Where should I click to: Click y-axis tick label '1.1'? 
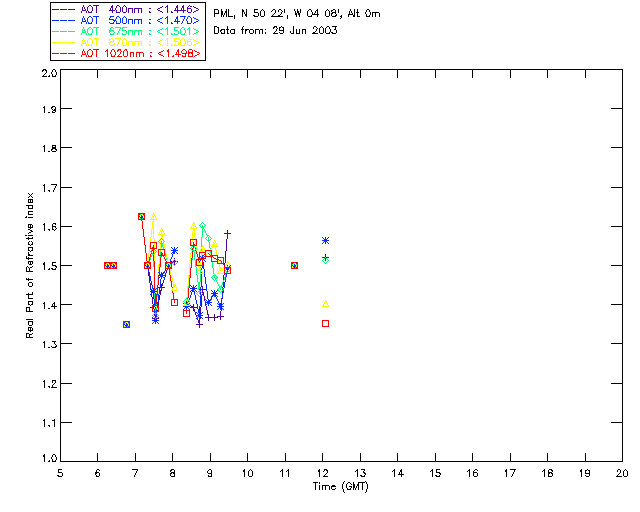(49, 423)
